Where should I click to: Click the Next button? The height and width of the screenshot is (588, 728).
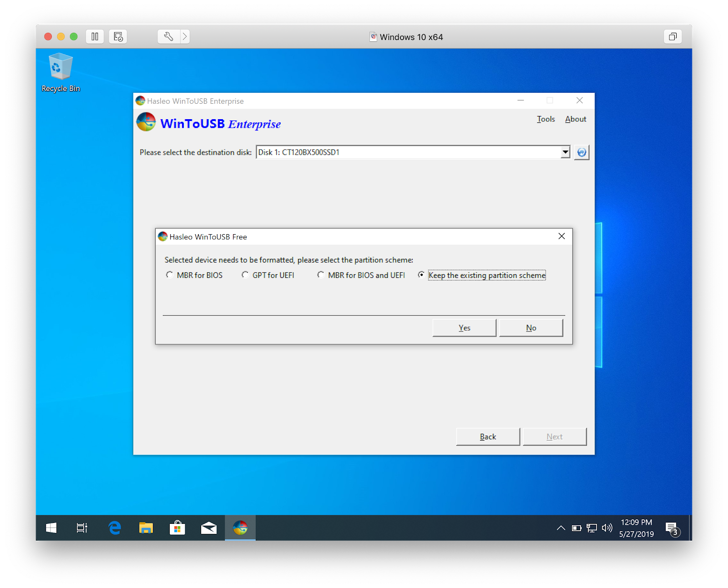pos(555,437)
